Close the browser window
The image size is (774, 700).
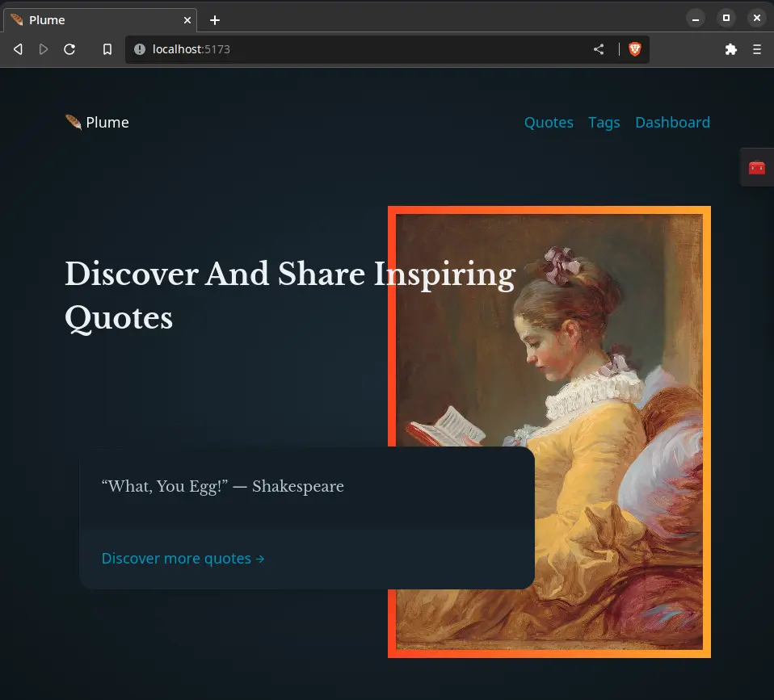coord(757,19)
